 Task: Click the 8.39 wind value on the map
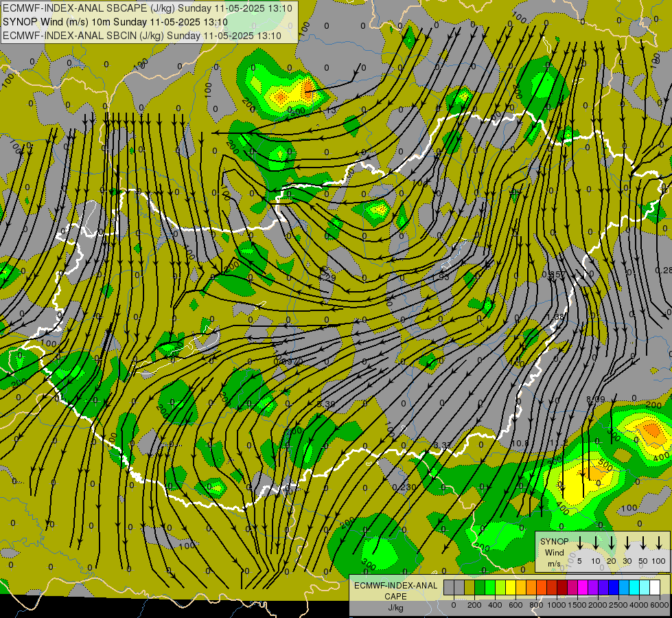coord(326,404)
